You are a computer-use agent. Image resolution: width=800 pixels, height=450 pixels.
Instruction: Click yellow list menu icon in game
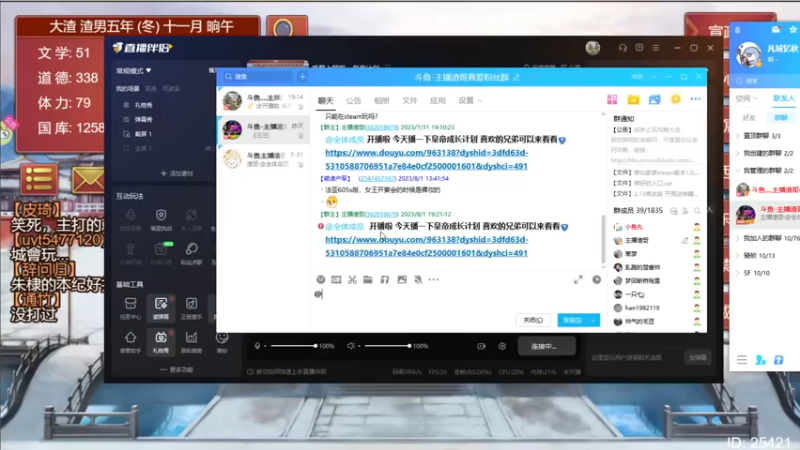(39, 180)
